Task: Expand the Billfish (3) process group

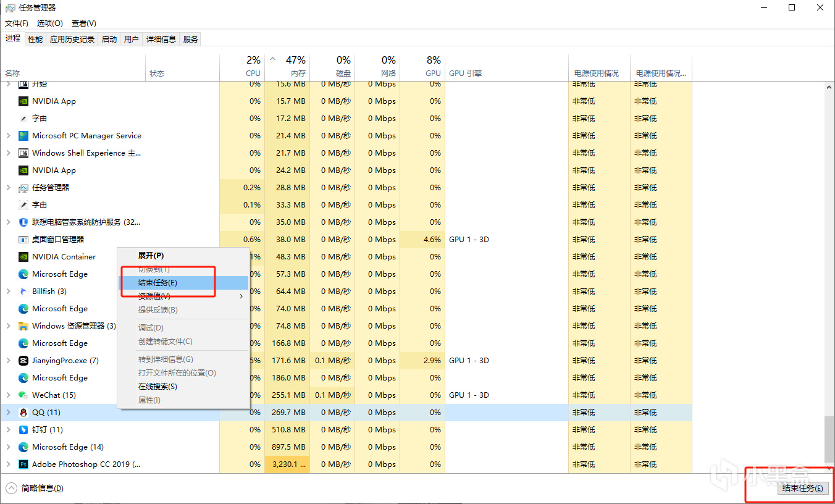Action: [x=8, y=292]
